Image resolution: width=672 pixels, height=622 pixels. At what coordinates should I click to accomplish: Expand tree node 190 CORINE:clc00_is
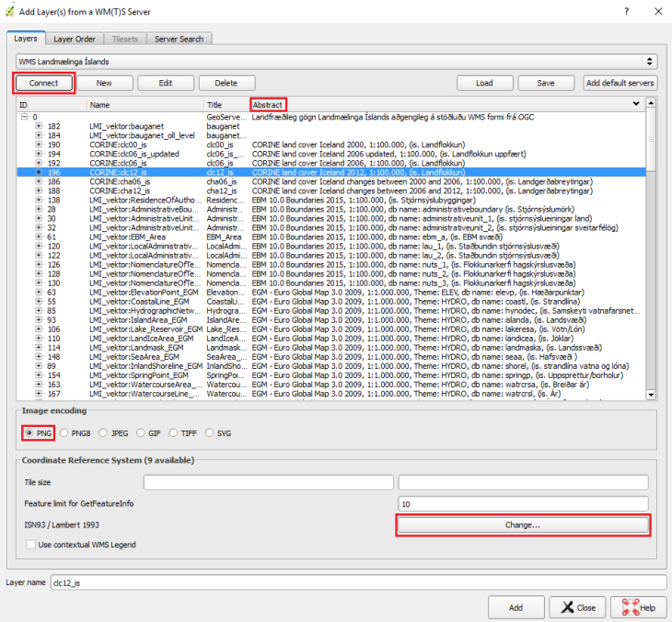tap(39, 144)
